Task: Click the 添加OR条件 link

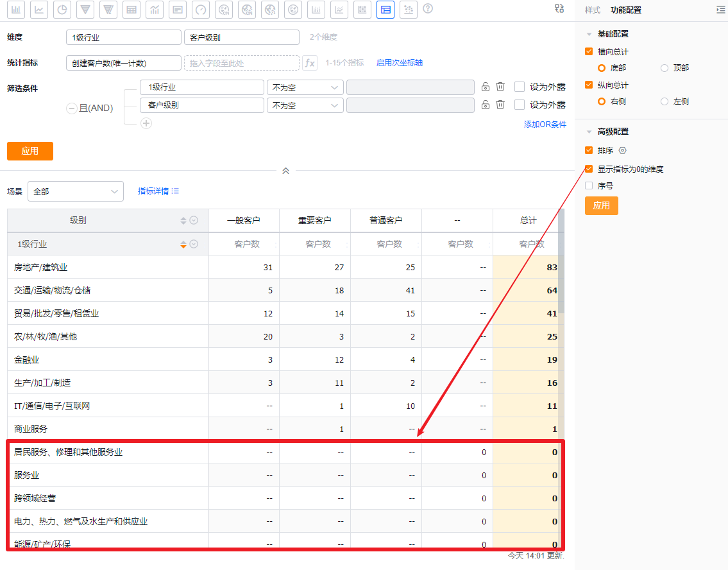Action: tap(545, 125)
